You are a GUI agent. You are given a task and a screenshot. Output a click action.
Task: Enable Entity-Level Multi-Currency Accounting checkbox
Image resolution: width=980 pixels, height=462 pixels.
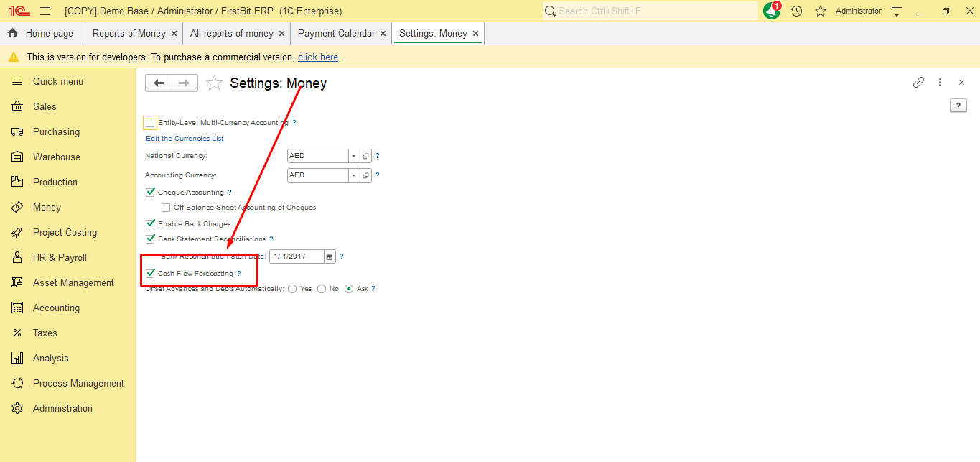[x=150, y=123]
